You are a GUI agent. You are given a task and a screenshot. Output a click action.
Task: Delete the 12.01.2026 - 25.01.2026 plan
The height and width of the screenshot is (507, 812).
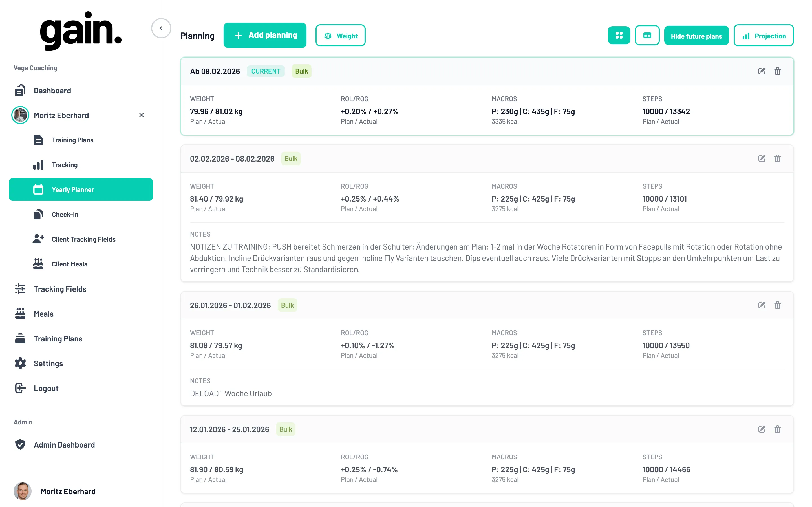777,429
